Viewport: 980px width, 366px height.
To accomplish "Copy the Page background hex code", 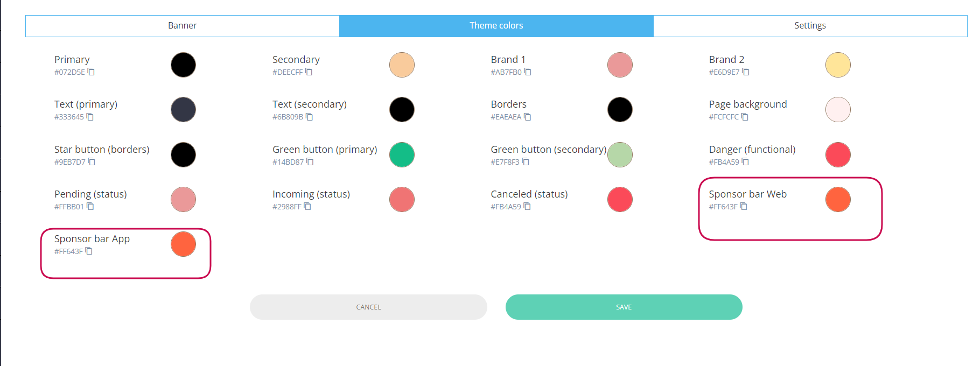I will (745, 117).
